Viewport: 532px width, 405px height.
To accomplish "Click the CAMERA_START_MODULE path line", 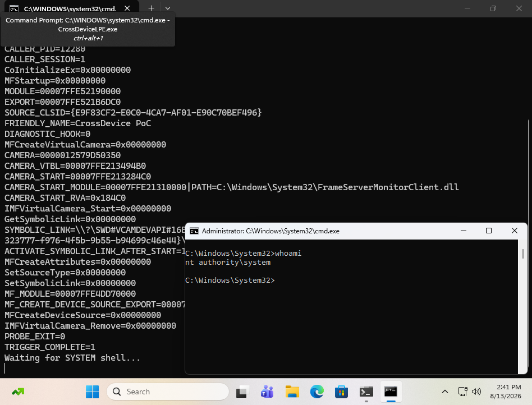I will point(231,187).
